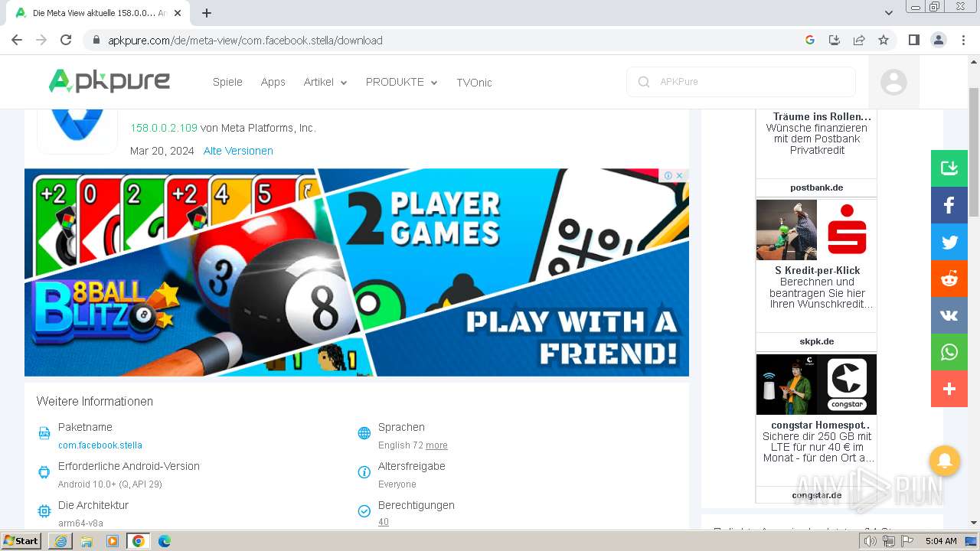Screen dimensions: 980x551
Task: Open com.facebook.stella package link
Action: [100, 445]
